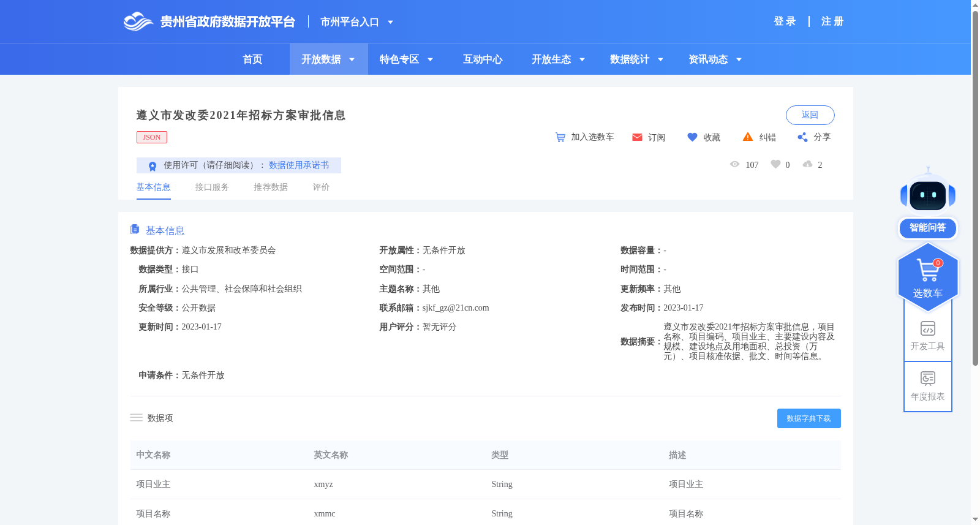980x525 pixels.
Task: Click the document icon beside 基本信息 heading
Action: [x=135, y=229]
